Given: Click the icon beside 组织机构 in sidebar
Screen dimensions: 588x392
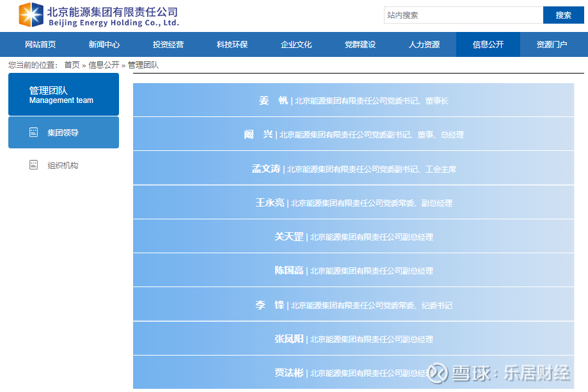Looking at the screenshot, I should (x=34, y=165).
